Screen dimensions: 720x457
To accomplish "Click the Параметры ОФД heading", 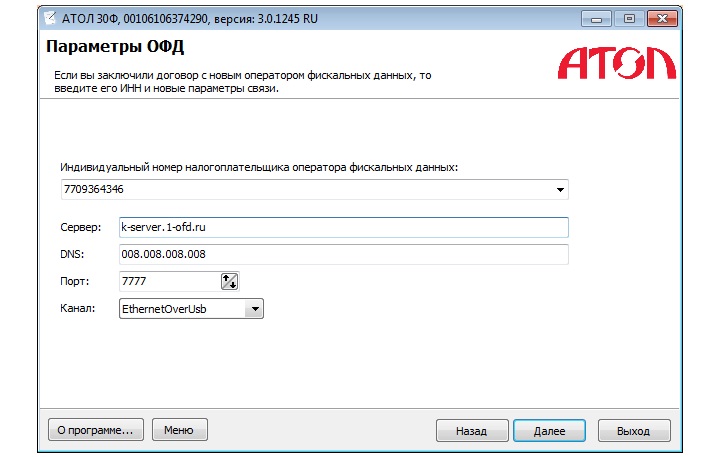I will coord(115,47).
